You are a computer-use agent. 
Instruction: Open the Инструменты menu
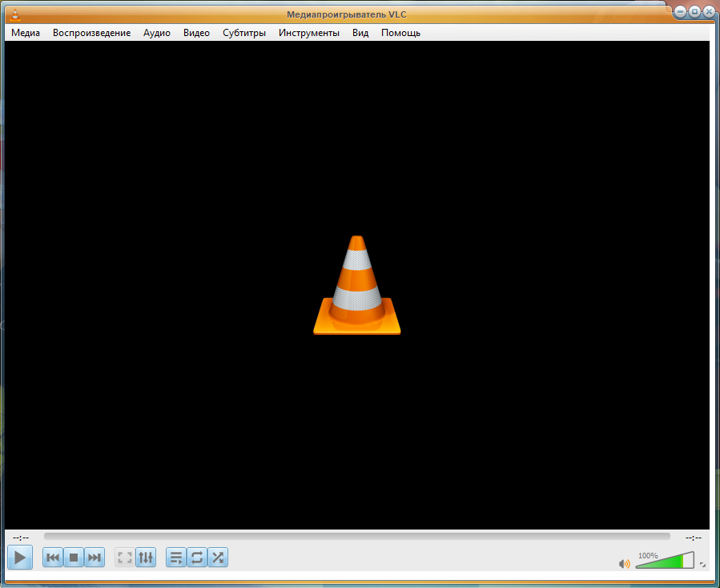309,33
